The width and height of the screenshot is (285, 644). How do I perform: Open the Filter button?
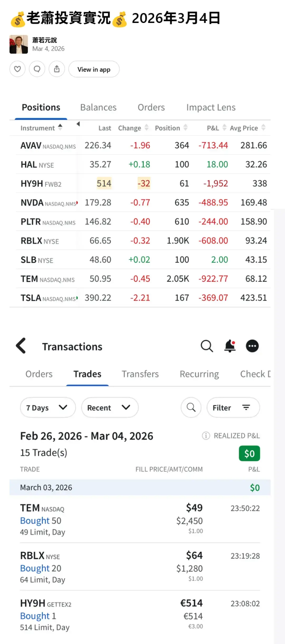coord(233,408)
